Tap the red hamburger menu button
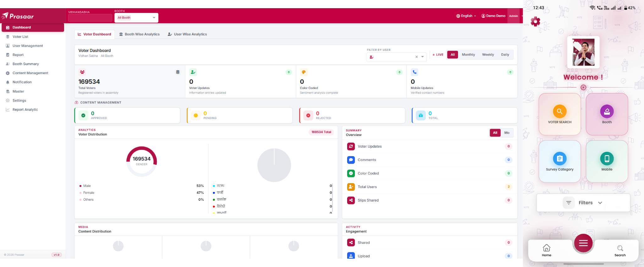This screenshot has height=267, width=644. [583, 243]
